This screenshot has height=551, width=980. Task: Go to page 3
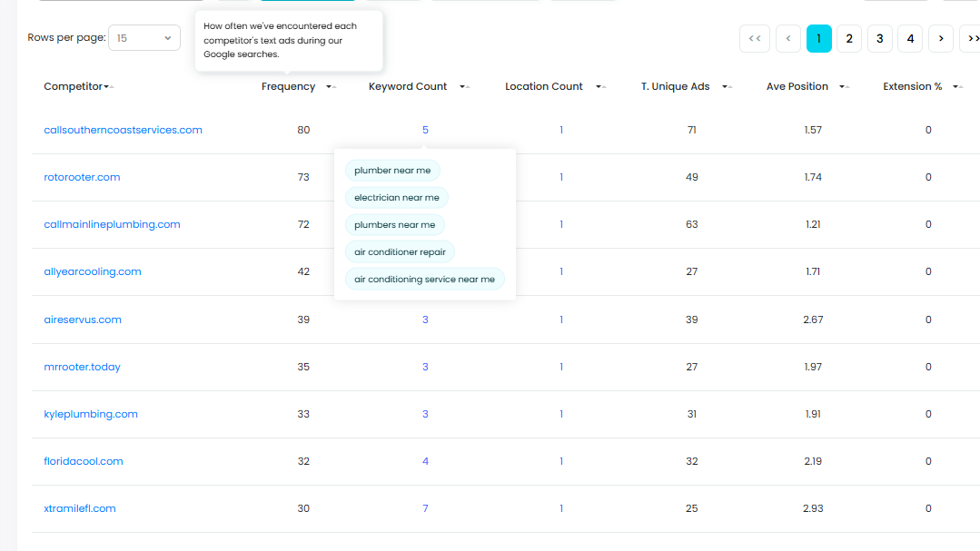[x=880, y=39]
